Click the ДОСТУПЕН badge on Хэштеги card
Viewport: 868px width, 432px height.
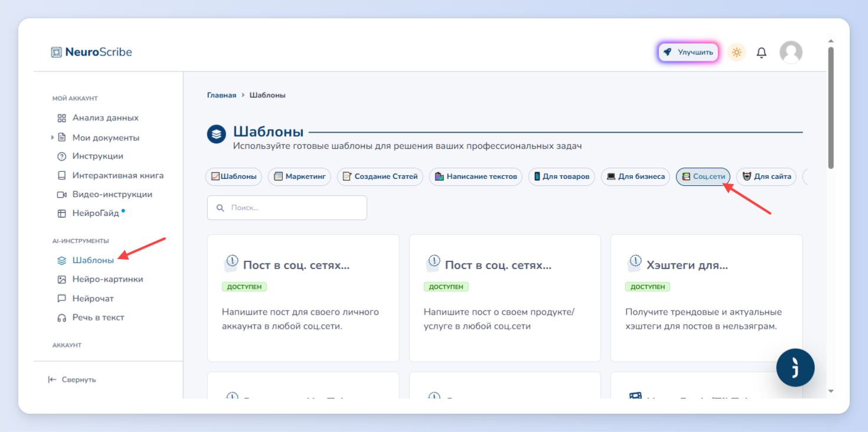tap(648, 287)
